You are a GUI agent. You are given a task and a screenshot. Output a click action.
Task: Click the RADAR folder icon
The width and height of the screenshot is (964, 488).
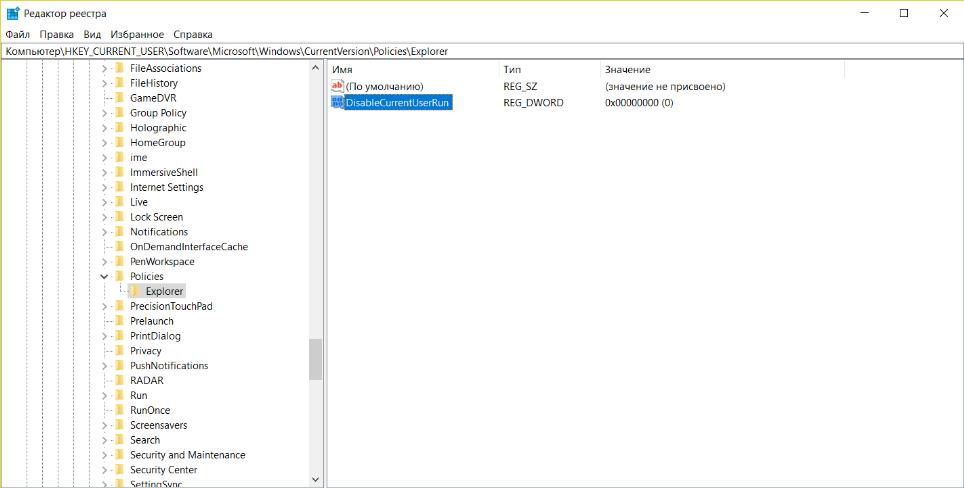pos(120,380)
